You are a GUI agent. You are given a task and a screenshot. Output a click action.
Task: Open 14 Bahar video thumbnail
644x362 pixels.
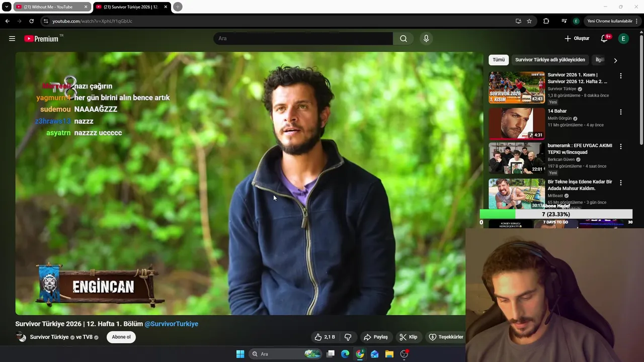[x=517, y=123]
